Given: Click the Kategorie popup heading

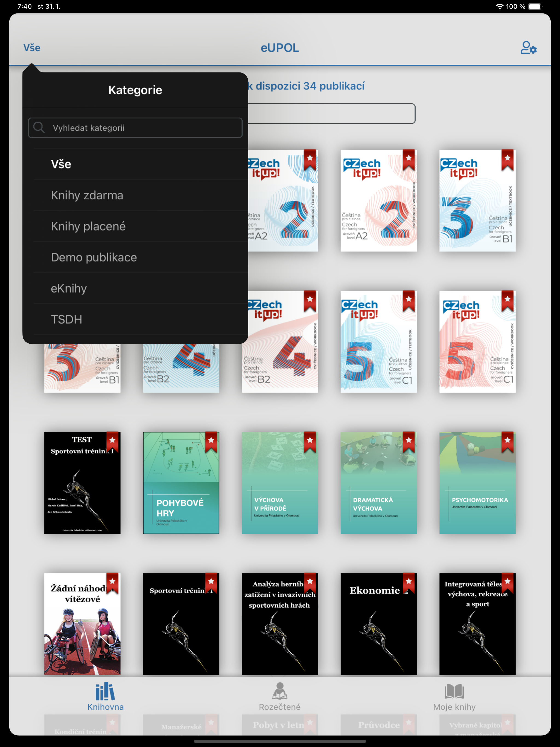Looking at the screenshot, I should (x=135, y=90).
